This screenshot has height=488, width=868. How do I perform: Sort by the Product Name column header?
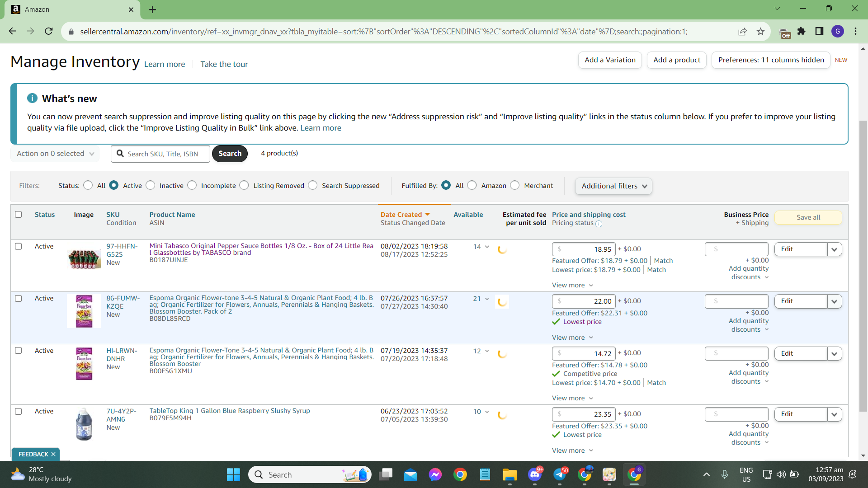(172, 215)
